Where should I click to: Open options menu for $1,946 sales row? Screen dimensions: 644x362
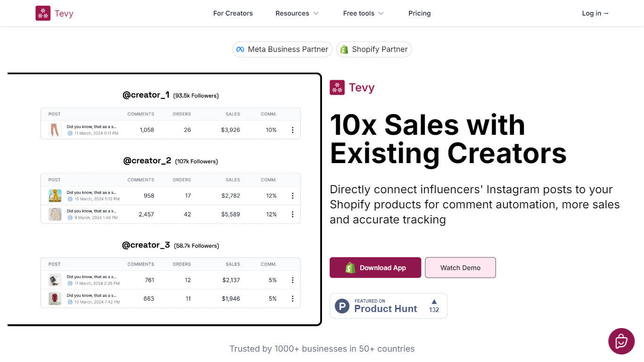click(x=292, y=299)
